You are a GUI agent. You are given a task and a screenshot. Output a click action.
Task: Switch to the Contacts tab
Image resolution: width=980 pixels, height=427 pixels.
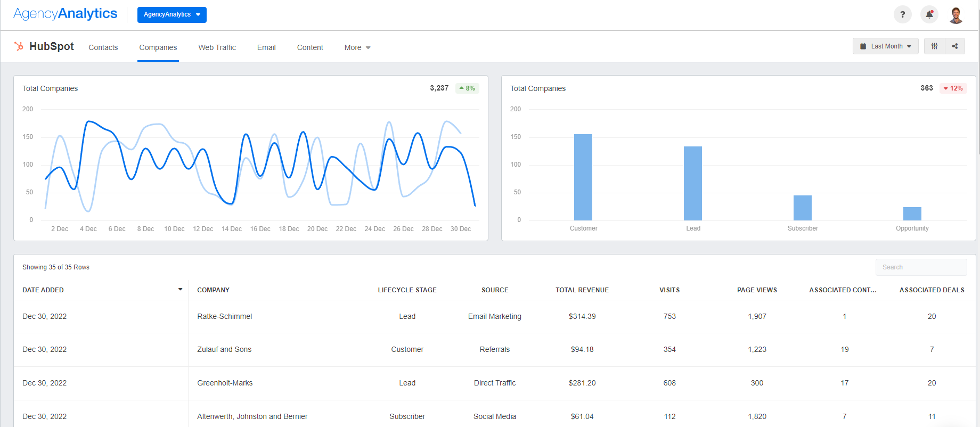coord(103,47)
